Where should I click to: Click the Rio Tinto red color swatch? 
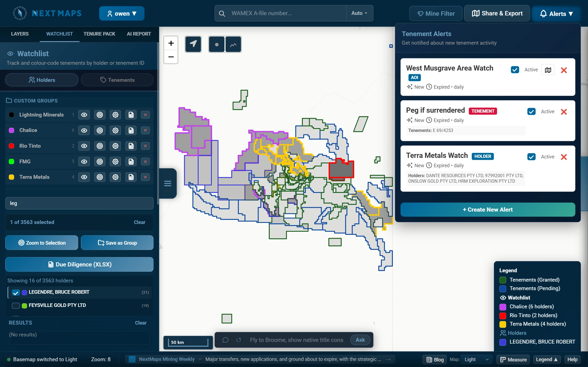click(12, 146)
